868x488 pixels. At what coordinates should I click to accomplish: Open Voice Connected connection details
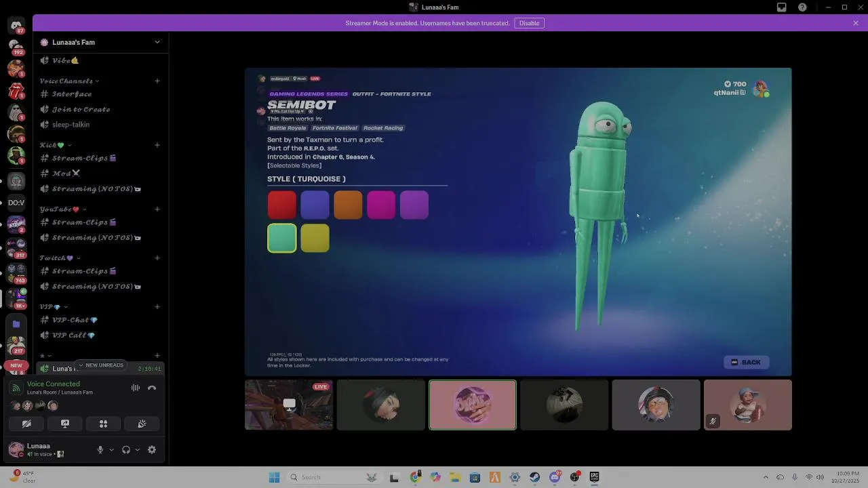54,384
